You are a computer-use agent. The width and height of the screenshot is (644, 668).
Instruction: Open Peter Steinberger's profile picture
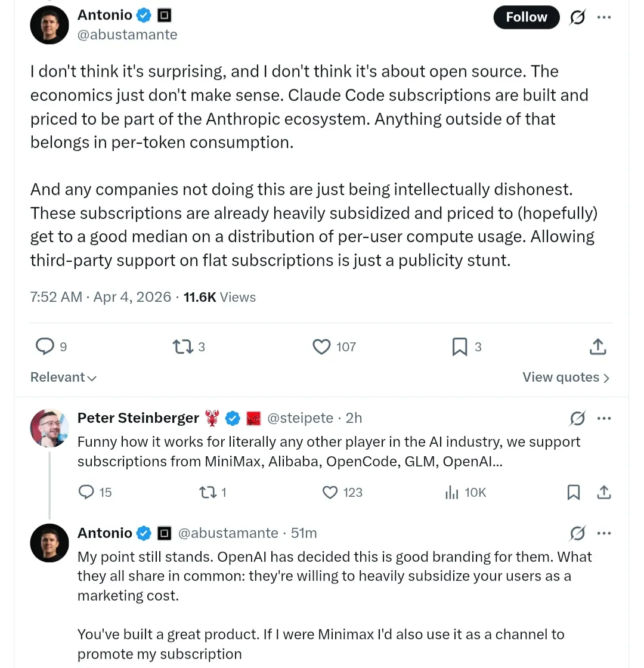pos(49,428)
